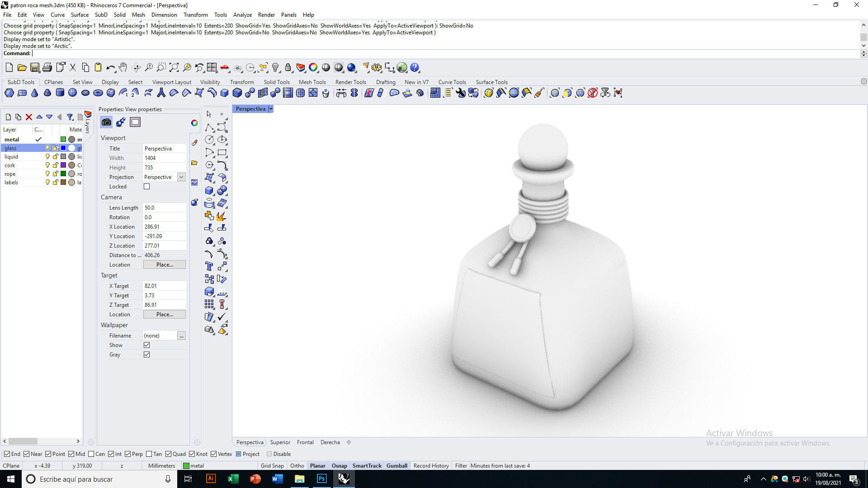
Task: Click the brown color swatch of labels layer
Action: tap(63, 183)
